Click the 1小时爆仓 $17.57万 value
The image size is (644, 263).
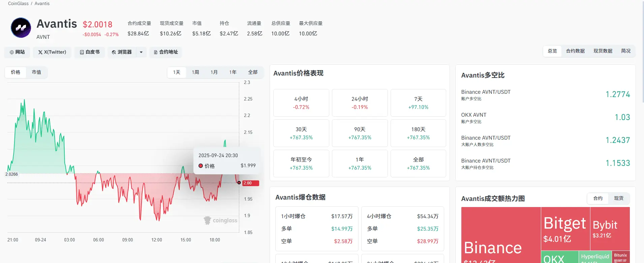(342, 216)
